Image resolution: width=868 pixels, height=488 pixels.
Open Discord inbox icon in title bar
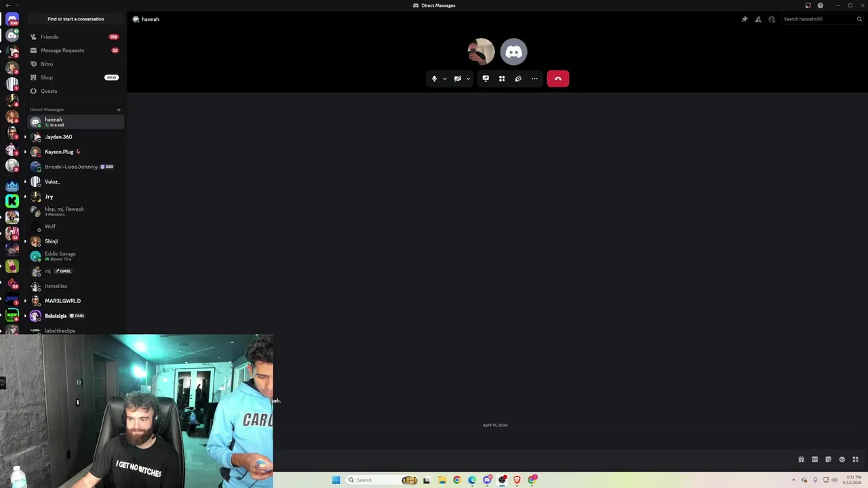[x=808, y=5]
